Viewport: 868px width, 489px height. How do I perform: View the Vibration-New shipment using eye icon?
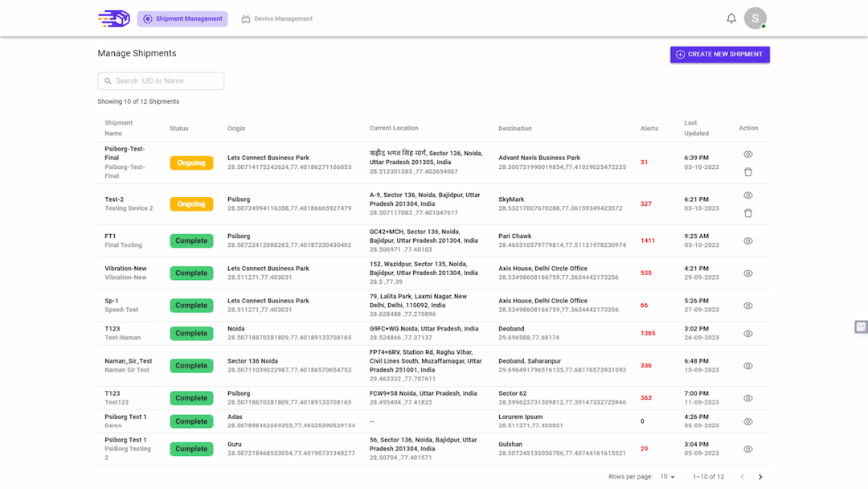pyautogui.click(x=748, y=273)
